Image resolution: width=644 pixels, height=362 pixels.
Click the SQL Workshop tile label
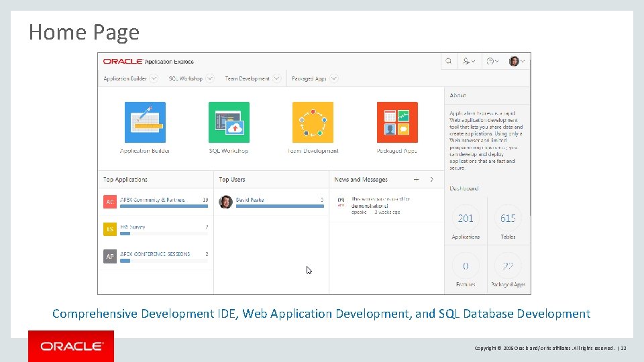[x=229, y=151]
